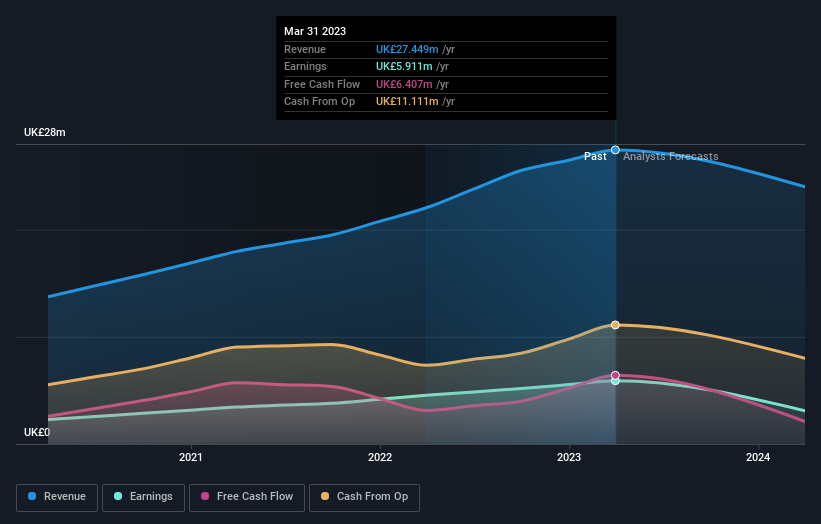The image size is (821, 524).
Task: Click the 'Earnings' row label in tooltip
Action: tap(305, 66)
